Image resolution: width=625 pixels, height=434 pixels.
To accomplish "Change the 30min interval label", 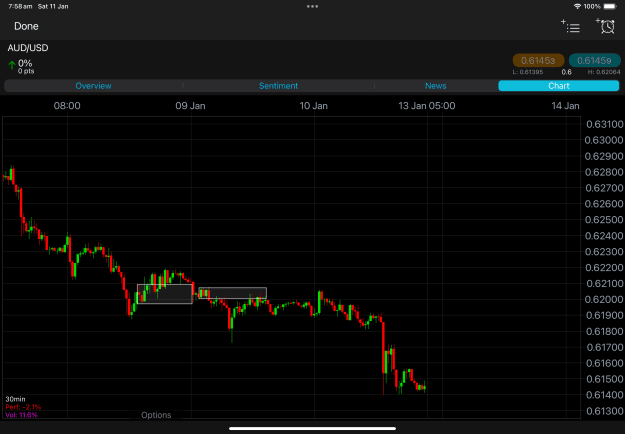I will click(16, 399).
